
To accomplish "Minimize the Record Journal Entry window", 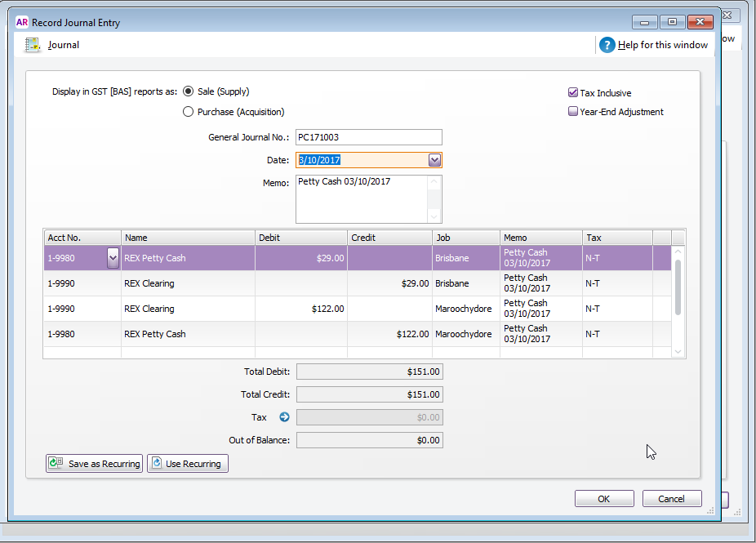I will tap(645, 22).
